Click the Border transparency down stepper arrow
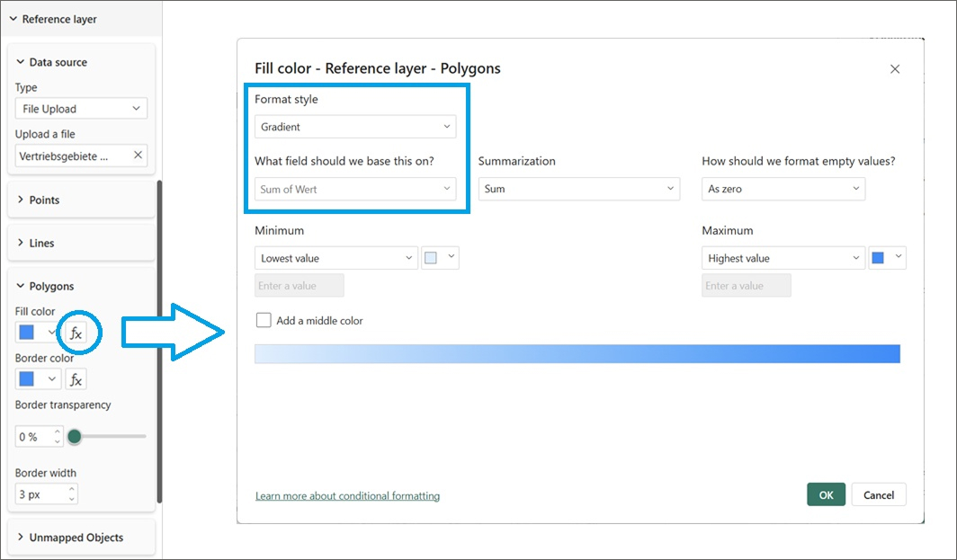The image size is (957, 560). point(56,440)
